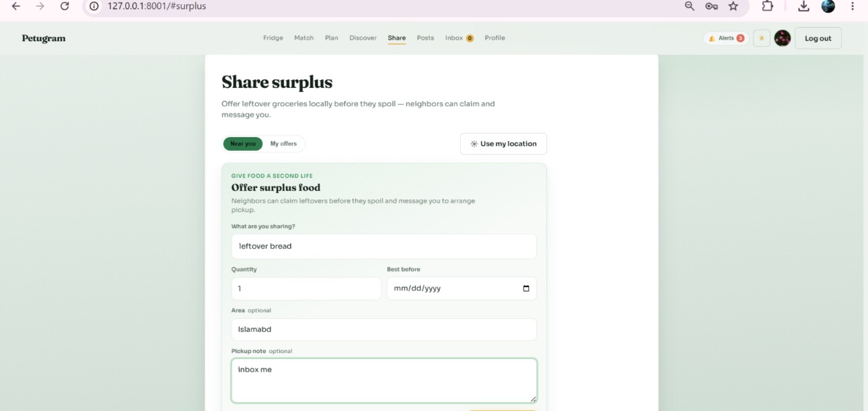Viewport: 868px width, 411px height.
Task: Open the Alerts bell notifications
Action: click(x=726, y=38)
